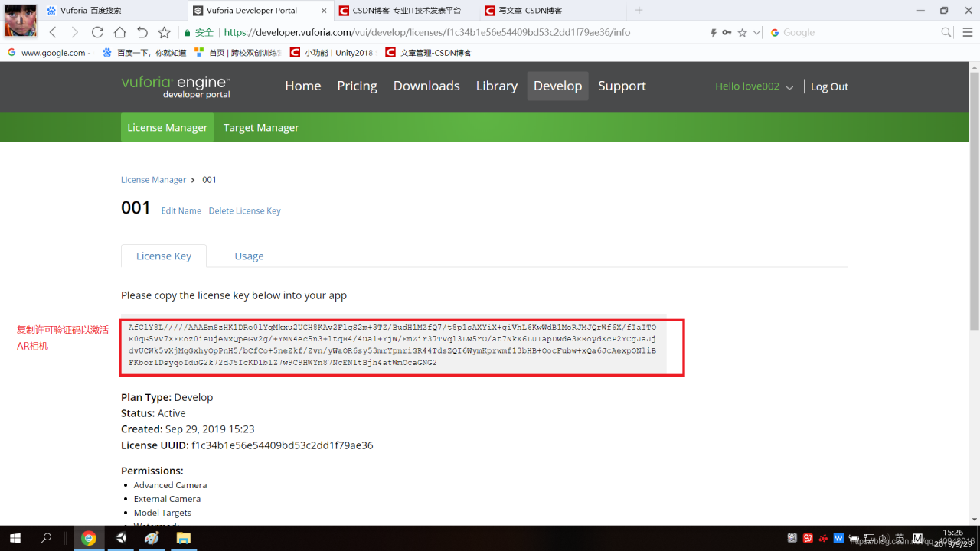Viewport: 980px width, 551px height.
Task: Click the browser forward arrow
Action: pyautogui.click(x=74, y=32)
